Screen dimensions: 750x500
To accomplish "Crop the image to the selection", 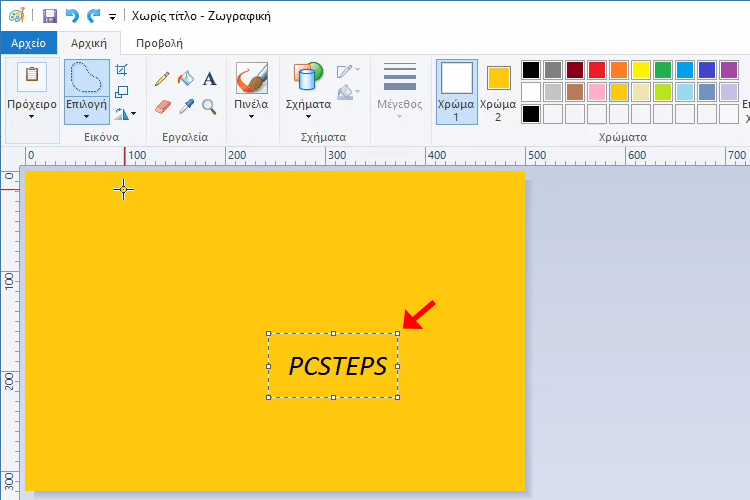I will [121, 70].
